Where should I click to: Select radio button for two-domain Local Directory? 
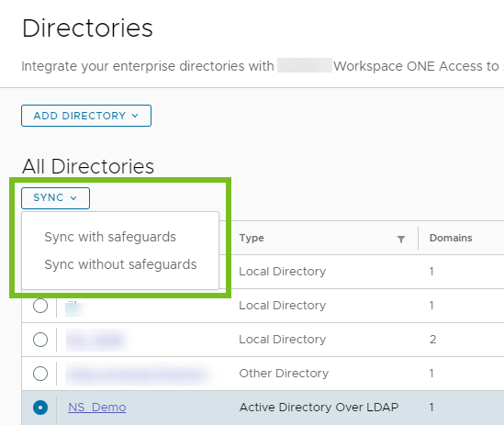pos(40,340)
